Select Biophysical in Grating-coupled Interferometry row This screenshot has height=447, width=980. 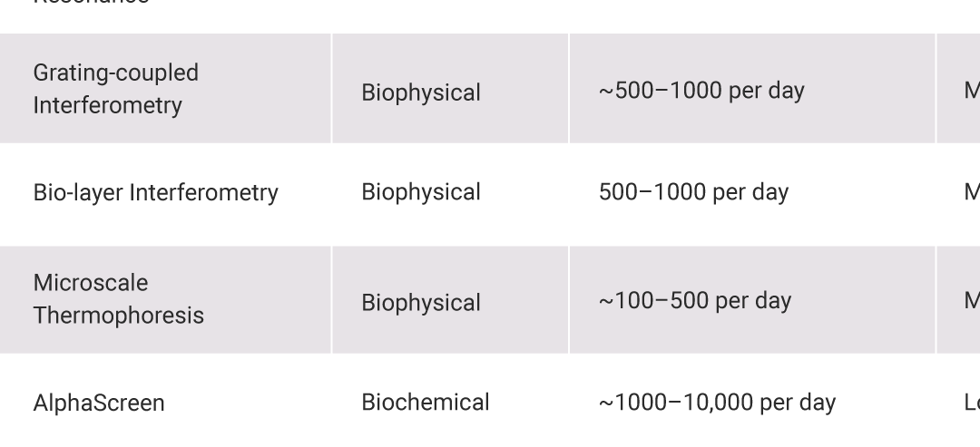click(421, 92)
